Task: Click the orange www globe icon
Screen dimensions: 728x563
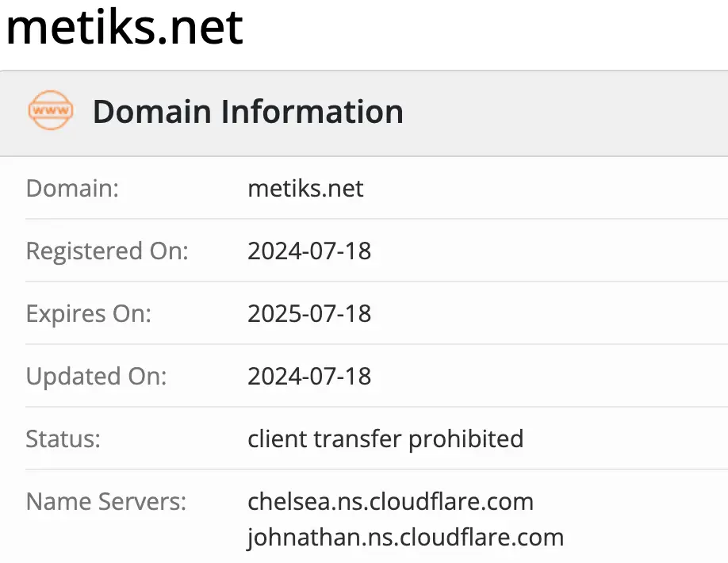Action: 50,112
